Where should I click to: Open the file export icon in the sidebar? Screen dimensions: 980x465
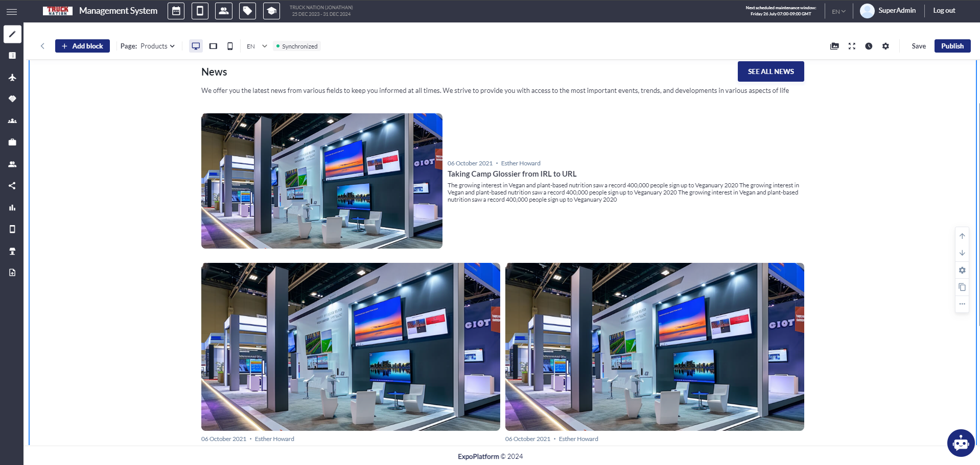(12, 273)
